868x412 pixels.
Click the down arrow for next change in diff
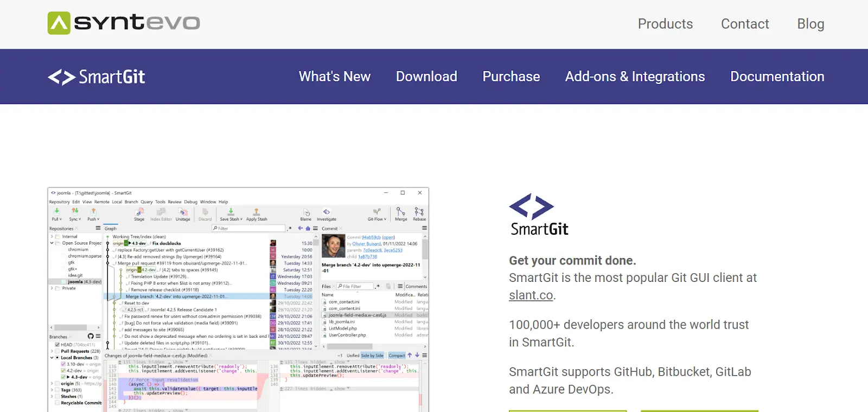click(417, 356)
